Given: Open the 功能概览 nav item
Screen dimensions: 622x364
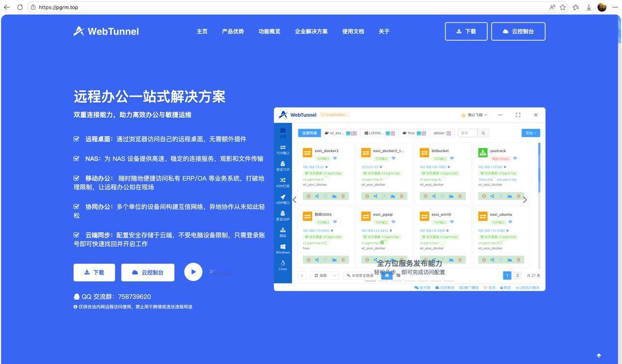Looking at the screenshot, I should pyautogui.click(x=269, y=31).
